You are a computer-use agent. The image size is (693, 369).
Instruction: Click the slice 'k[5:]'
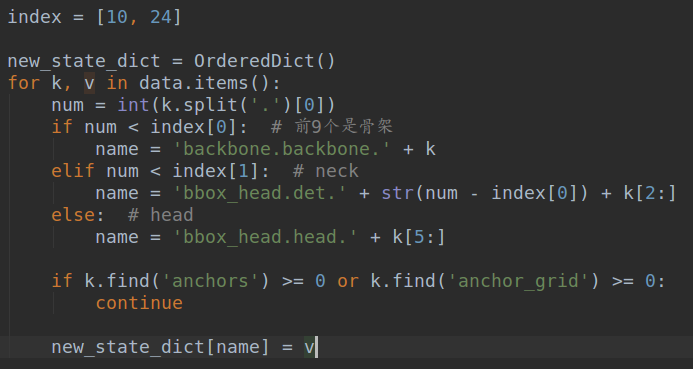pyautogui.click(x=419, y=237)
